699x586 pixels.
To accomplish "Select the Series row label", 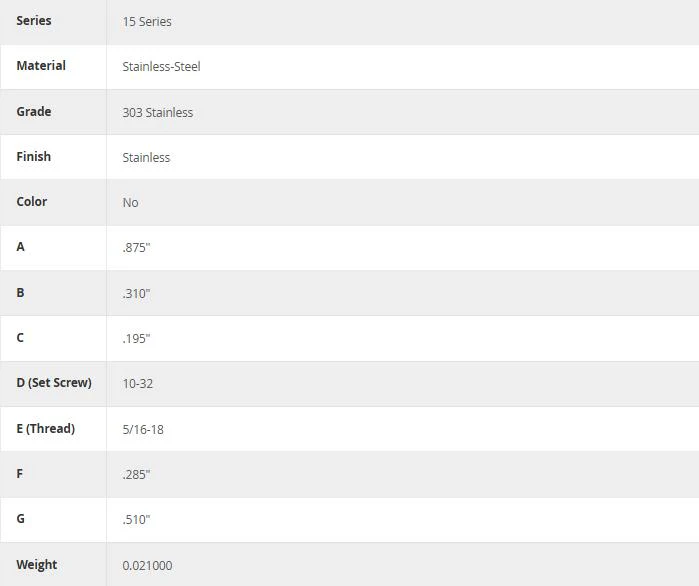I will tap(34, 20).
